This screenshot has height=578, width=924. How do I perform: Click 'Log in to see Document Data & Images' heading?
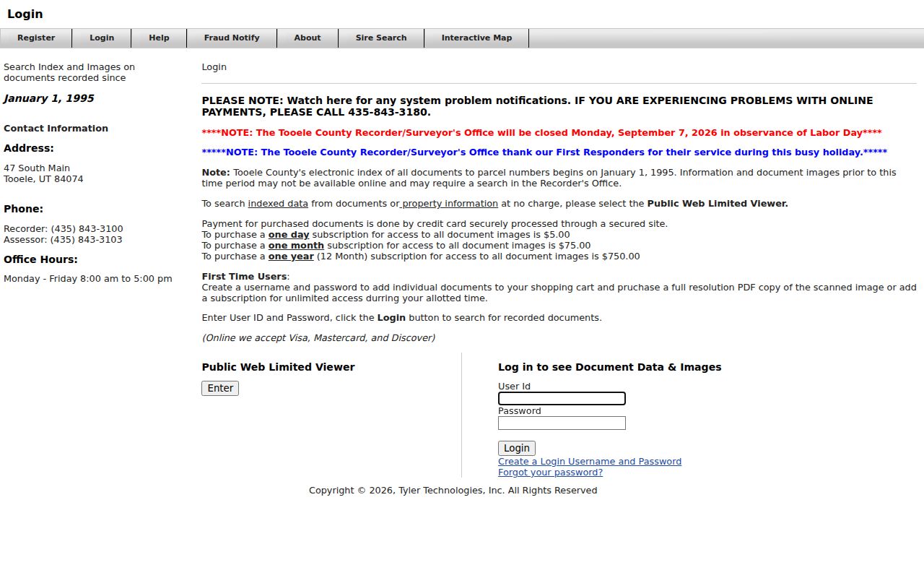(609, 367)
